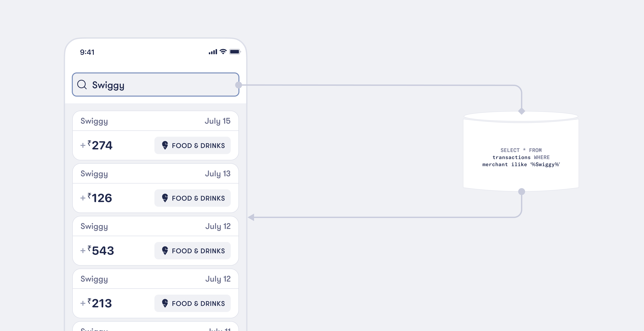This screenshot has width=644, height=331.
Task: Click the search magnifier icon
Action: pos(82,85)
